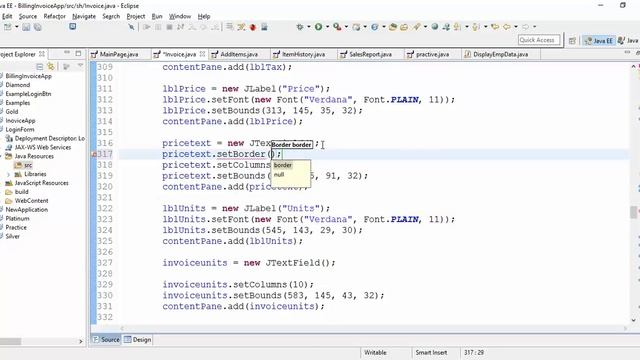Open the Back history dropdown arrow
The height and width of the screenshot is (360, 640).
(x=516, y=27)
